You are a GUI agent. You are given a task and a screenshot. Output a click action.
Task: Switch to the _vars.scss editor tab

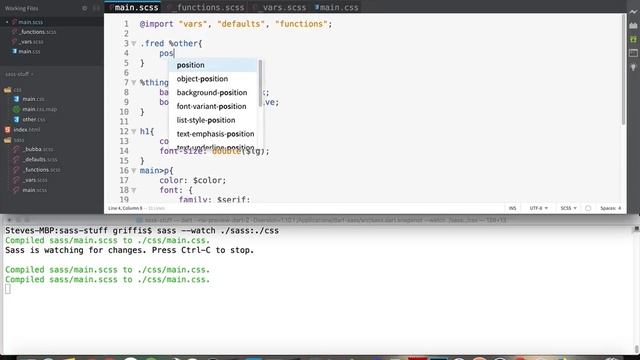(280, 7)
